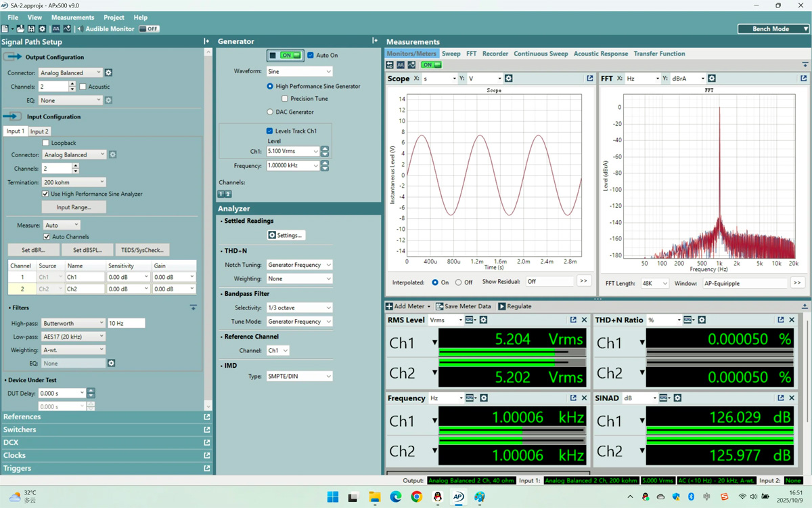Increase Ch1 level with the stepper arrow
Image resolution: width=812 pixels, height=508 pixels.
pyautogui.click(x=324, y=148)
